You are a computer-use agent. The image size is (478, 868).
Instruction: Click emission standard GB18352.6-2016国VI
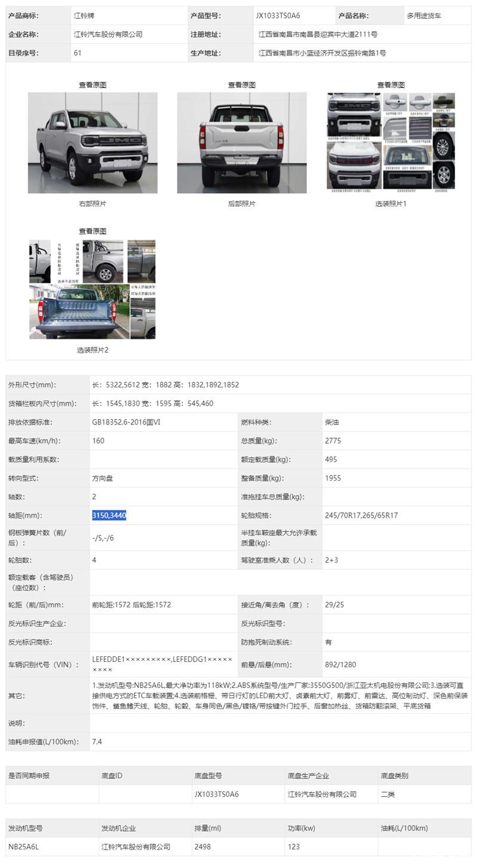click(125, 422)
